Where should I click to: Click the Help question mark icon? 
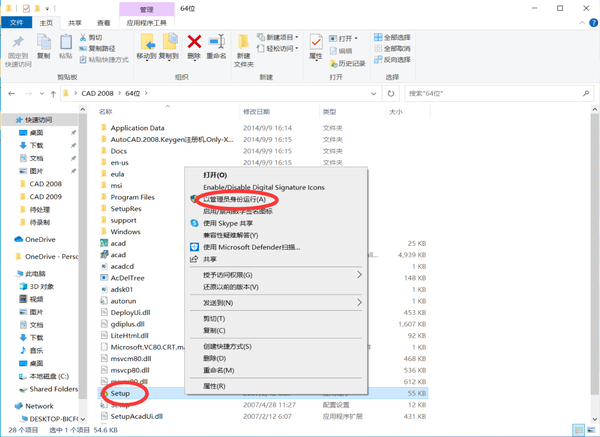tap(593, 23)
